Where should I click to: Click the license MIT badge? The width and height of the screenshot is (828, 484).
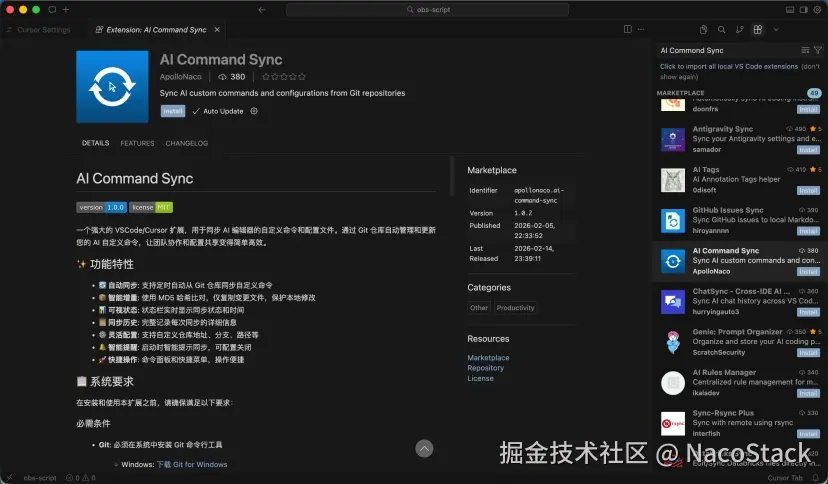(x=151, y=207)
